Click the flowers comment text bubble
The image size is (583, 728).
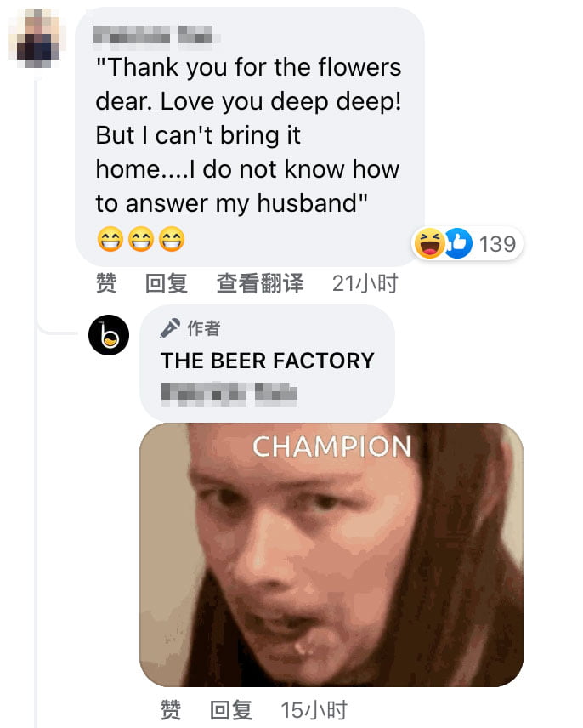[250, 136]
